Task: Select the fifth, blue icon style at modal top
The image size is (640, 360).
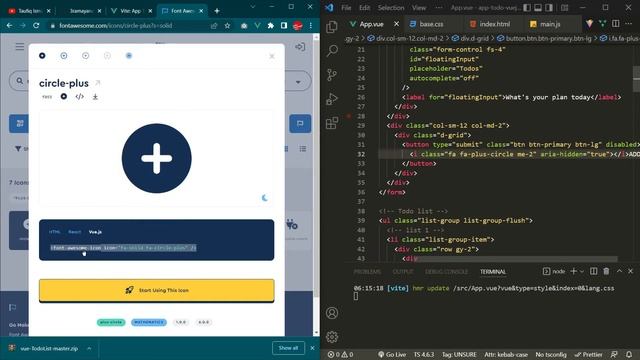Action: click(x=129, y=56)
